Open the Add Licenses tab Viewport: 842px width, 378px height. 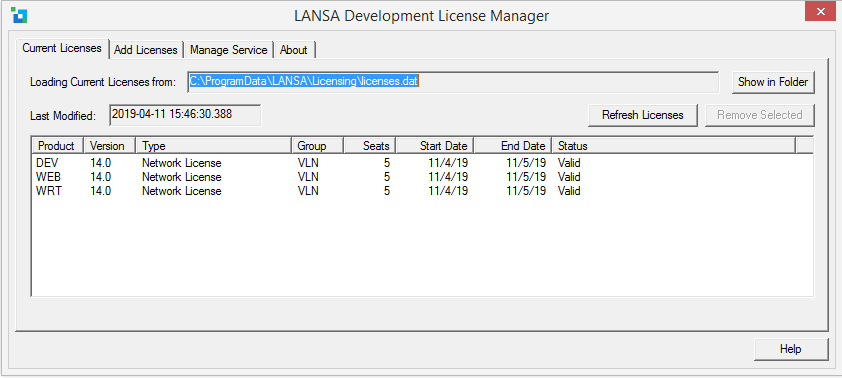coord(146,50)
